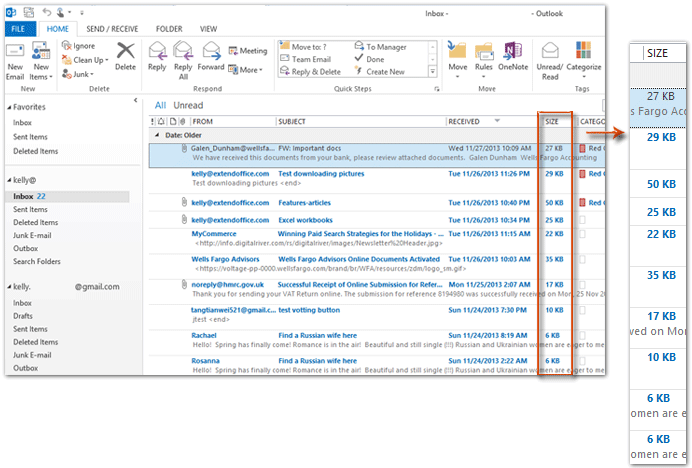Toggle Unread/Read envelope icon
This screenshot has height=468, width=692.
550,50
